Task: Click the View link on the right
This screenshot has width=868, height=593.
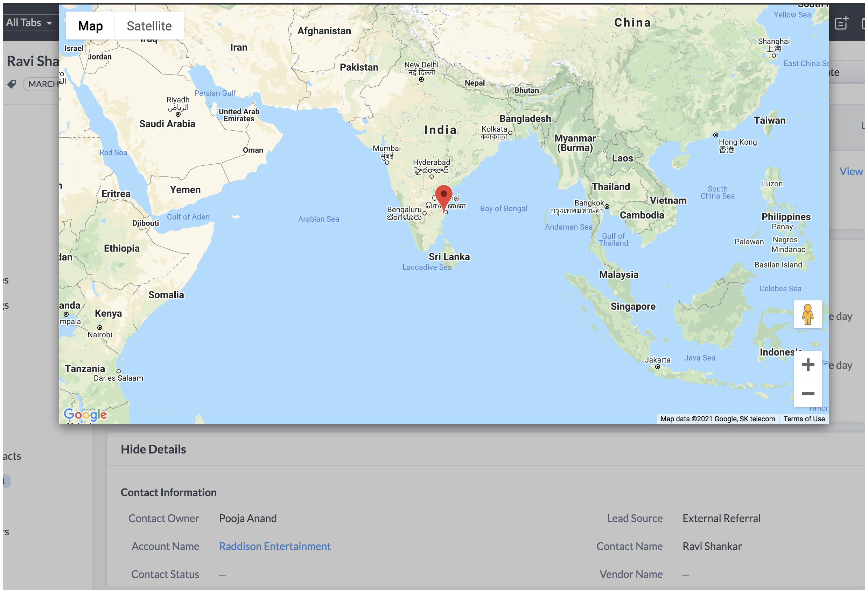Action: (x=851, y=171)
